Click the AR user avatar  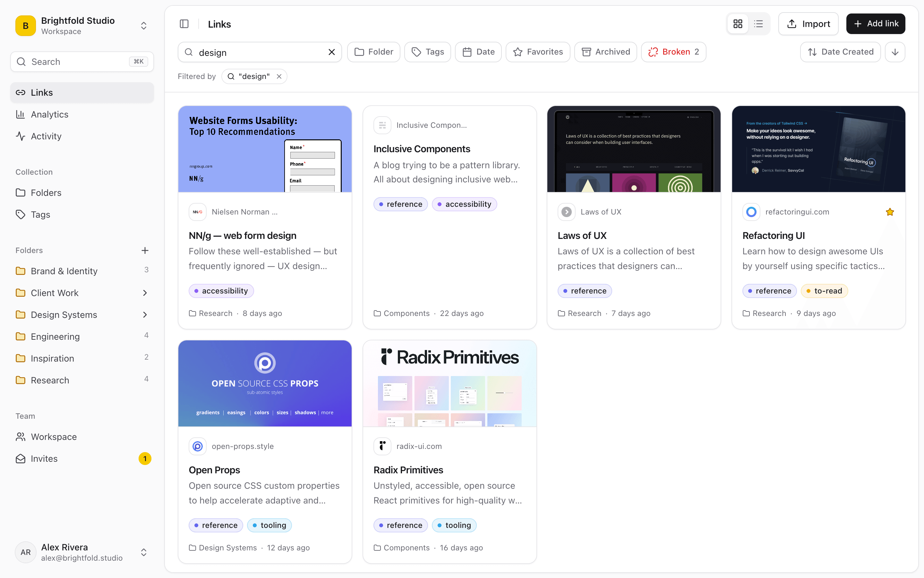26,552
